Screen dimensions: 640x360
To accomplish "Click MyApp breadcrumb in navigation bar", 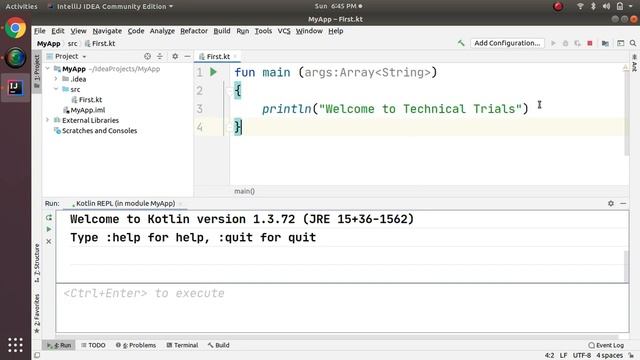I will click(x=49, y=43).
